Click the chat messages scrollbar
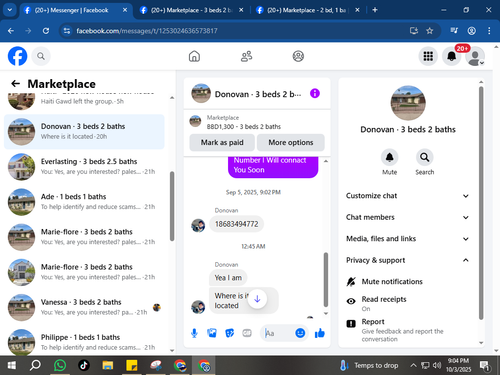Viewport: 500px width, 375px height. point(326,279)
